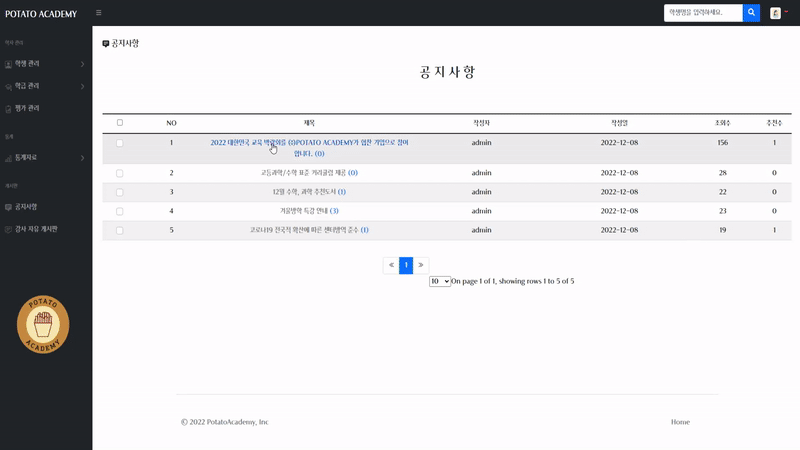The width and height of the screenshot is (800, 450).
Task: Check the checkbox for notice row 5
Action: 119,231
